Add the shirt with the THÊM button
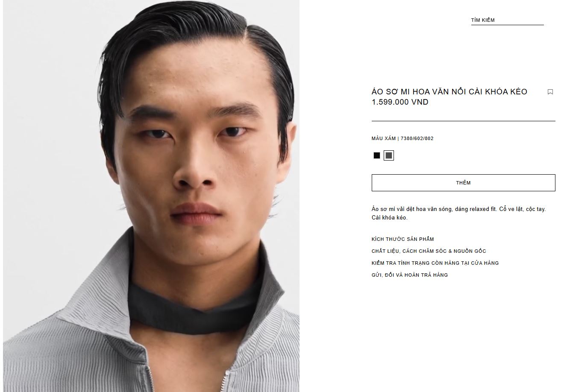This screenshot has width=561, height=392. pyautogui.click(x=463, y=183)
